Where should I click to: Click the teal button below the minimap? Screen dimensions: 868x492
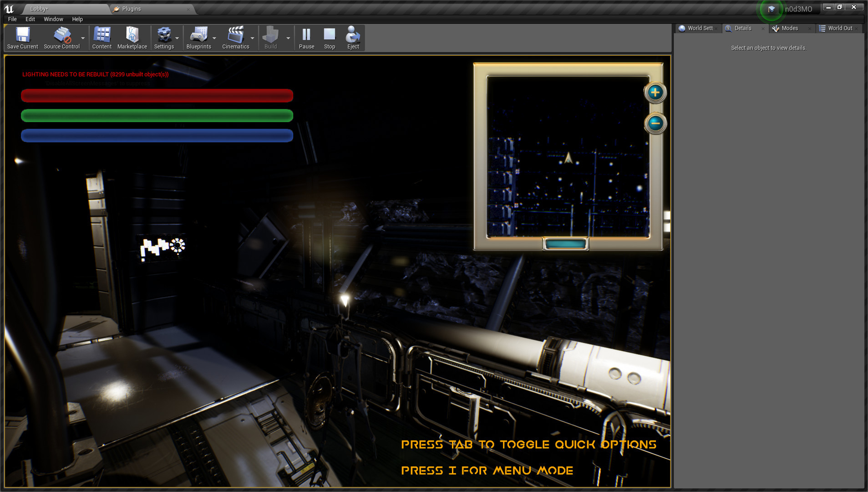566,244
